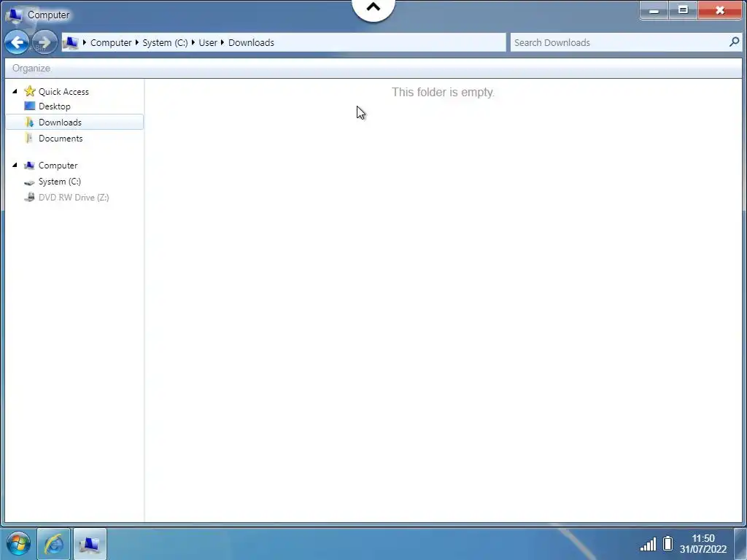747x560 pixels.
Task: Click the Computer icon in navigation tree
Action: (29, 166)
